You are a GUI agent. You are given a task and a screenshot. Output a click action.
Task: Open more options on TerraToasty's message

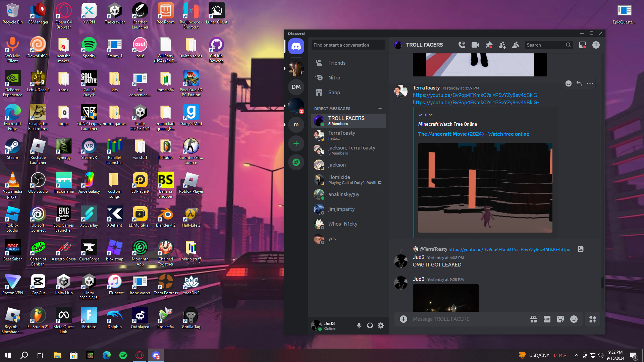click(590, 83)
